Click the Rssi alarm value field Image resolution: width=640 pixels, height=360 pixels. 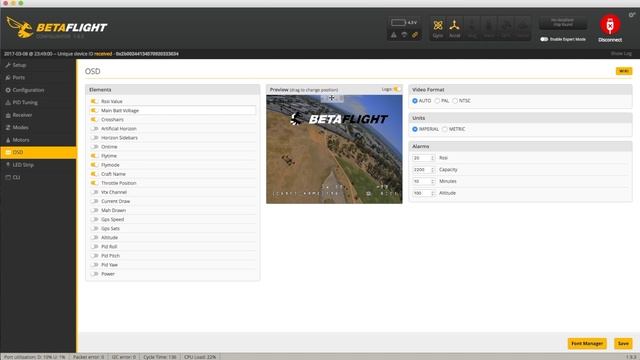pyautogui.click(x=424, y=158)
